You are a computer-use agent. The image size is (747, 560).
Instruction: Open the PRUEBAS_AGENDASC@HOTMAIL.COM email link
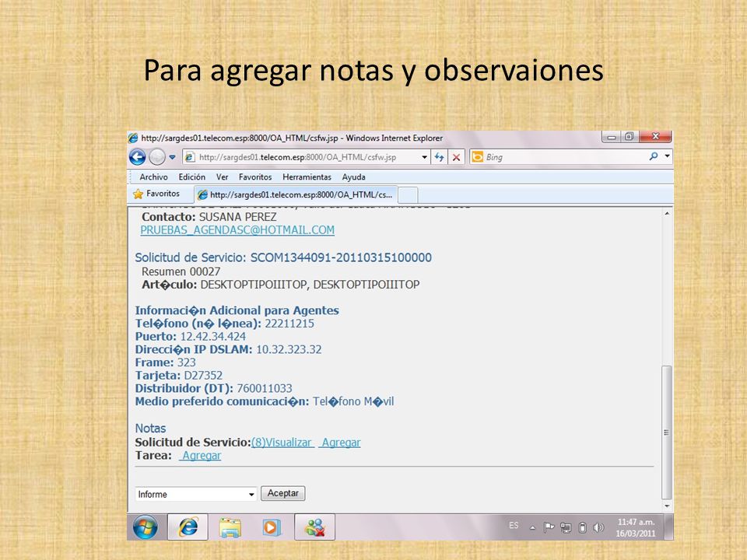click(x=237, y=230)
